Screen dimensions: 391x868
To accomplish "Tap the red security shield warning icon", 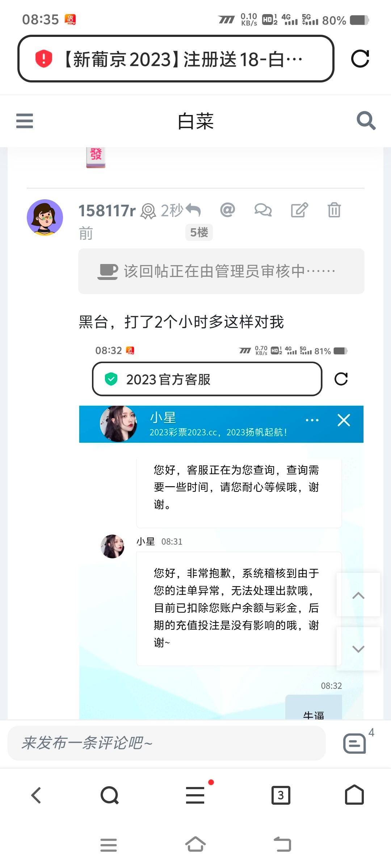I will click(x=44, y=59).
